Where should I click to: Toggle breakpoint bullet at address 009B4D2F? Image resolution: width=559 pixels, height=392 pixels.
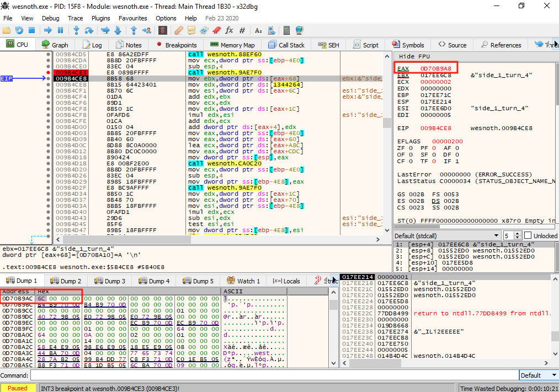coord(48,187)
